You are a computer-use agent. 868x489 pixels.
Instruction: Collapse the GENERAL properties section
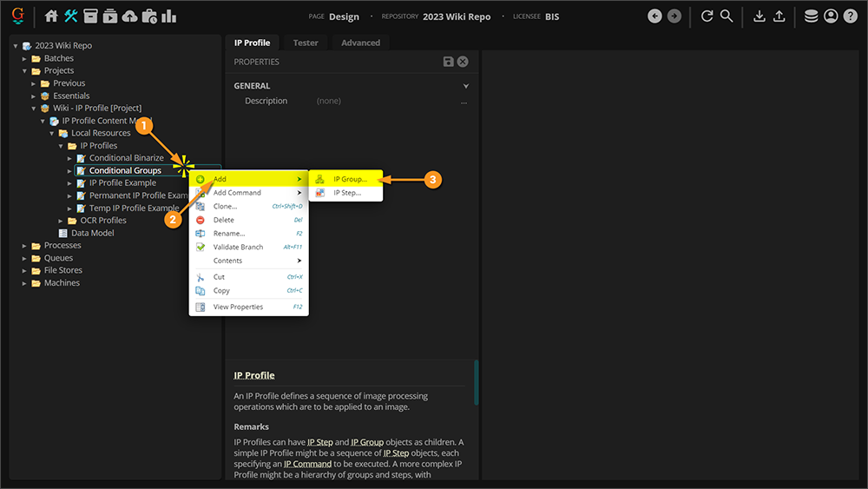(465, 86)
